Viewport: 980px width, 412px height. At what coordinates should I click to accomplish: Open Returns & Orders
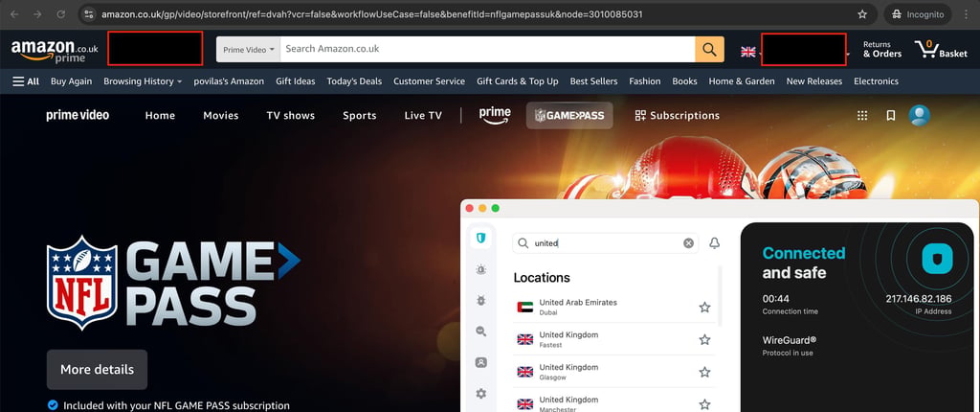point(881,49)
